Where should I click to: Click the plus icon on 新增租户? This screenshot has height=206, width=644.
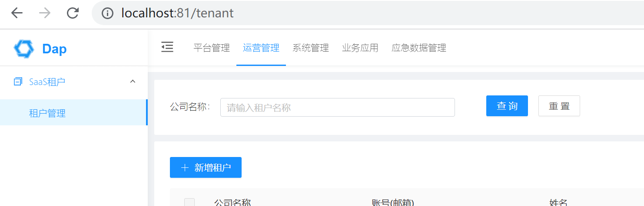click(x=185, y=168)
